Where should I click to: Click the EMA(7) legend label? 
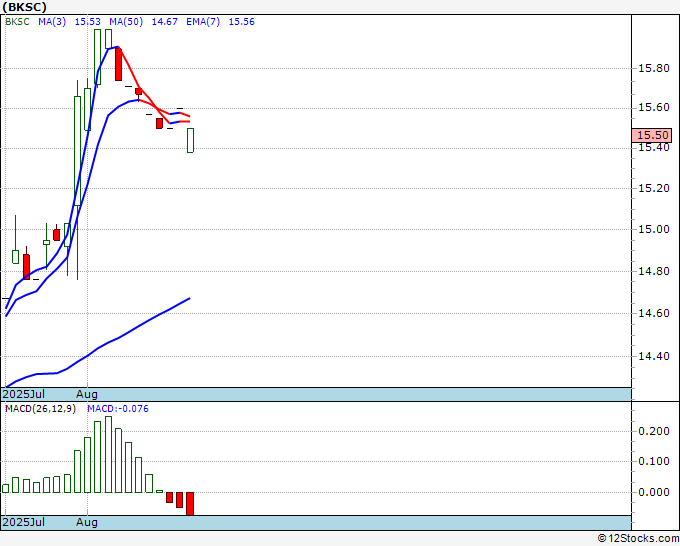point(203,22)
